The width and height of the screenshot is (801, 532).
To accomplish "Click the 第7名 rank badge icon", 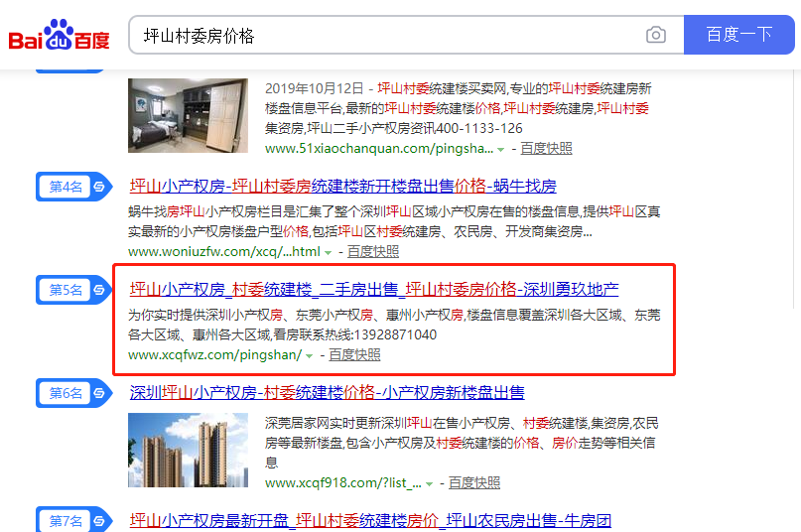I will (x=73, y=520).
